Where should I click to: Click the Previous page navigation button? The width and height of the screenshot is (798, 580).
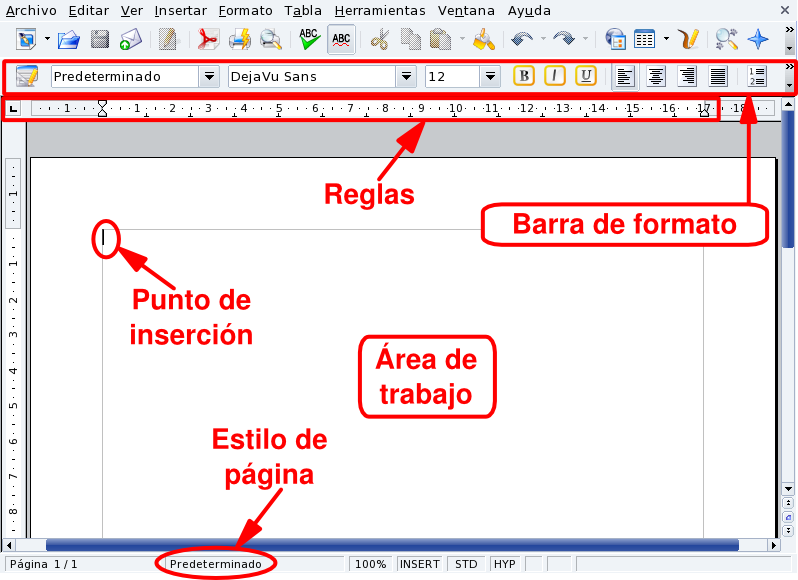click(x=788, y=503)
